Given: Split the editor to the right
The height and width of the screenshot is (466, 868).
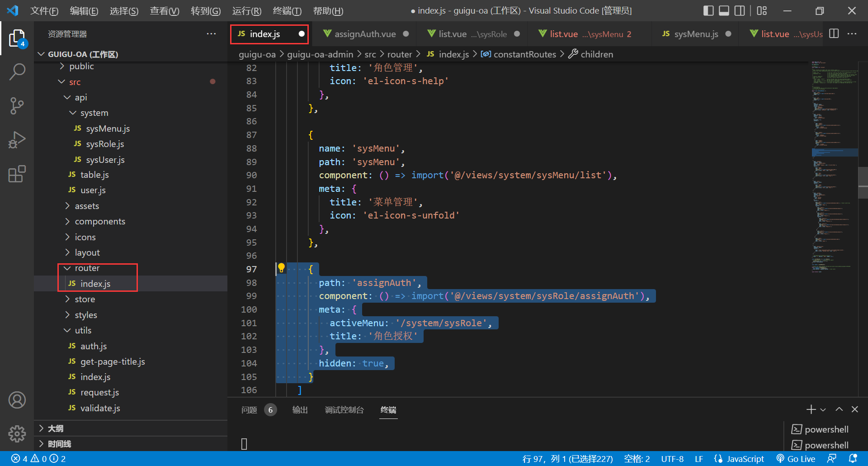Looking at the screenshot, I should click(834, 34).
